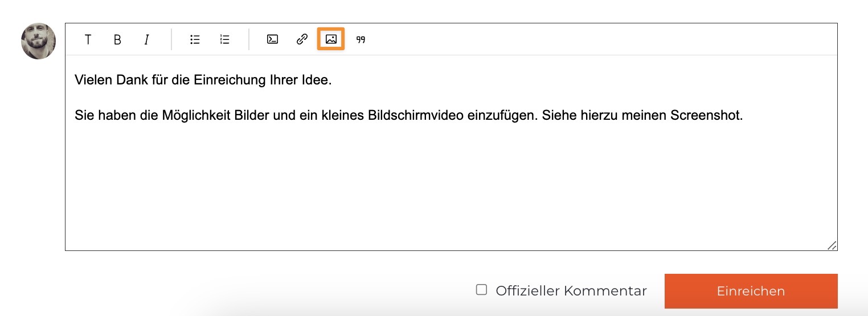Click the Offizieller Kommentar label text
Screen dimensions: 868x316
point(571,291)
